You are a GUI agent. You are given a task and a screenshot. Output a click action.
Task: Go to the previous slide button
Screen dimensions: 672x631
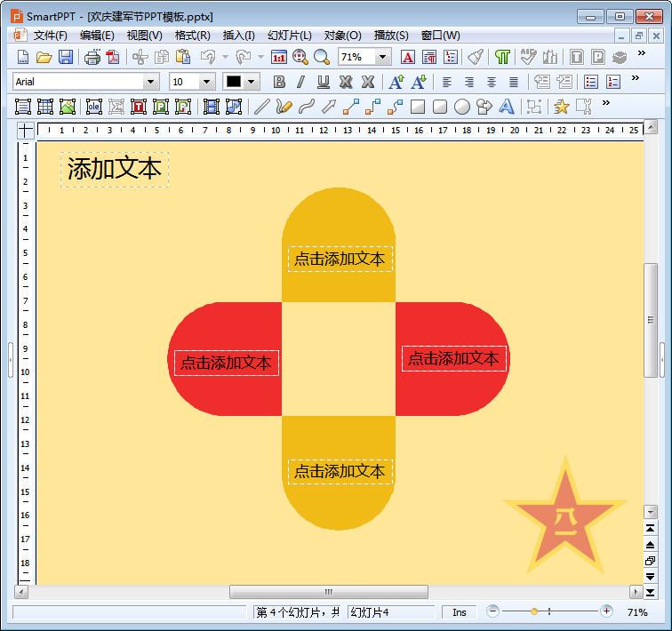tap(650, 545)
